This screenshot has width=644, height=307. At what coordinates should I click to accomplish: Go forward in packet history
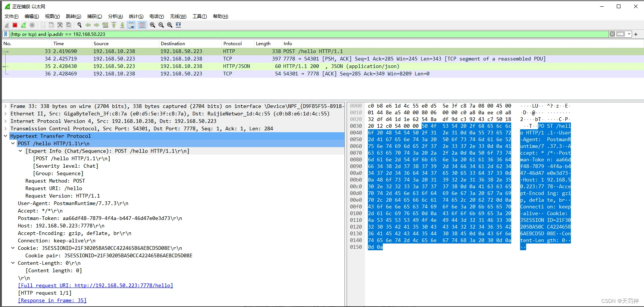point(97,25)
